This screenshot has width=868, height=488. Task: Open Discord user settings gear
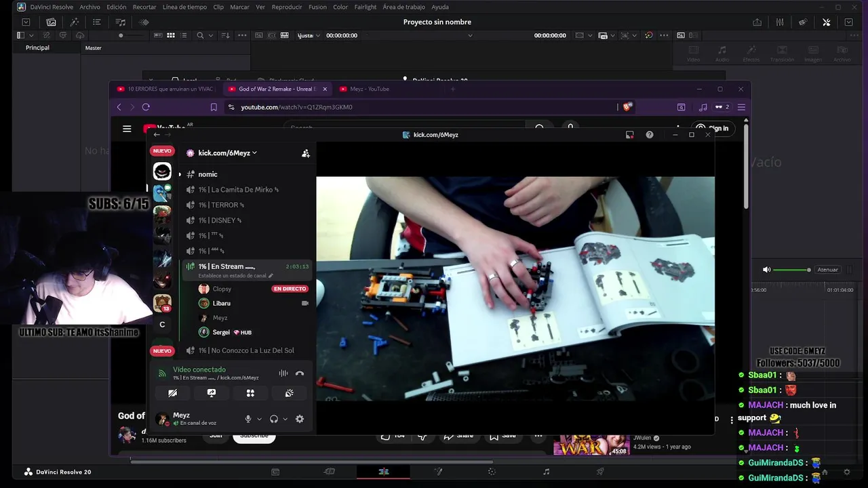point(300,419)
